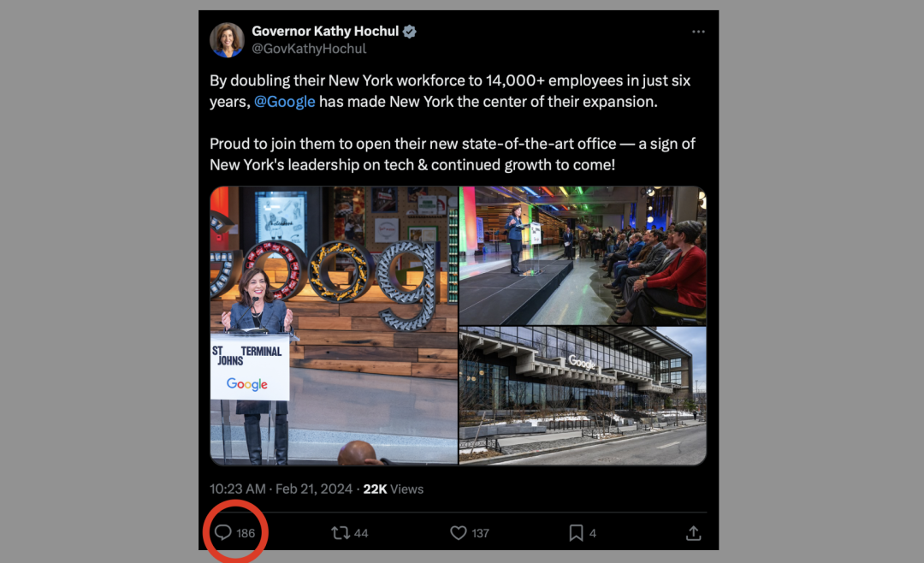
Task: Click the share upload icon
Action: (x=694, y=533)
